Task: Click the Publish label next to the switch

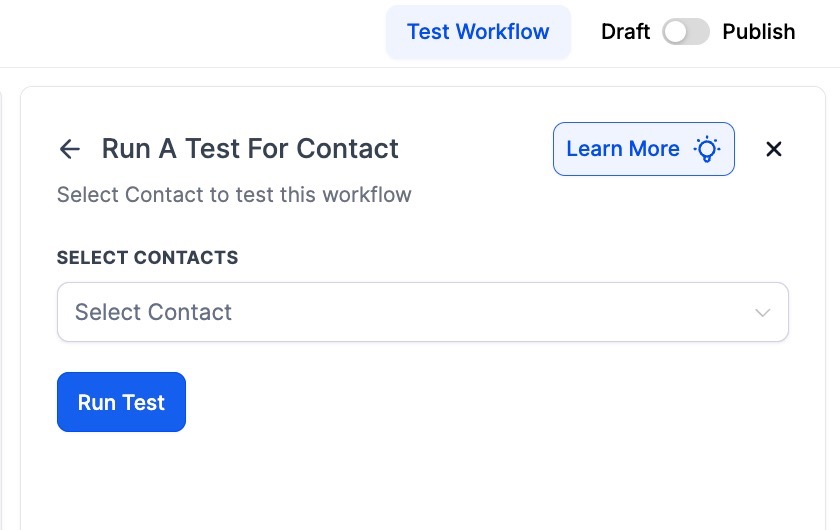Action: 758,32
